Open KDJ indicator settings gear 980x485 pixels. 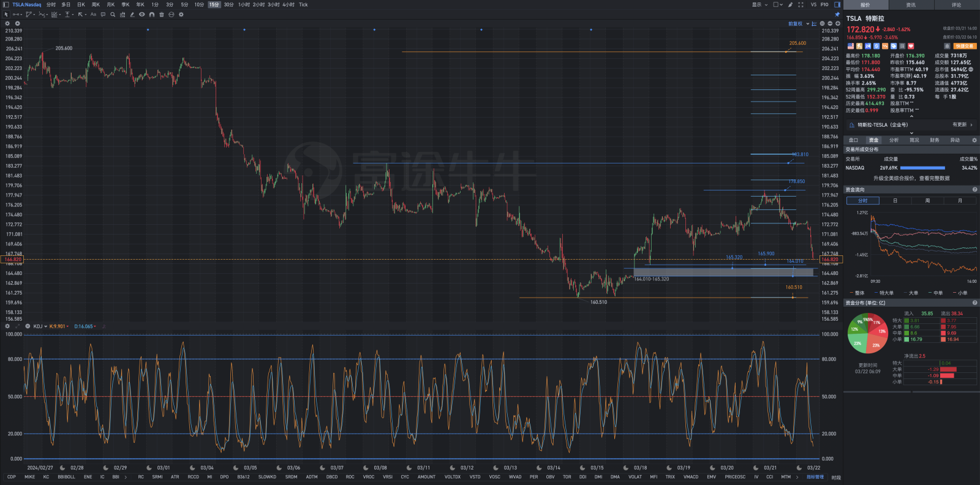click(x=7, y=326)
